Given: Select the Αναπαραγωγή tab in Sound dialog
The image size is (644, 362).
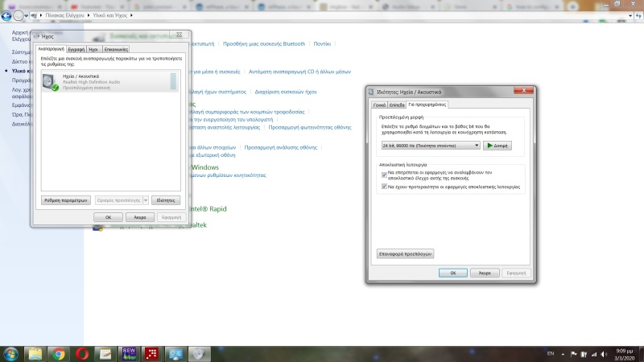Looking at the screenshot, I should click(51, 49).
